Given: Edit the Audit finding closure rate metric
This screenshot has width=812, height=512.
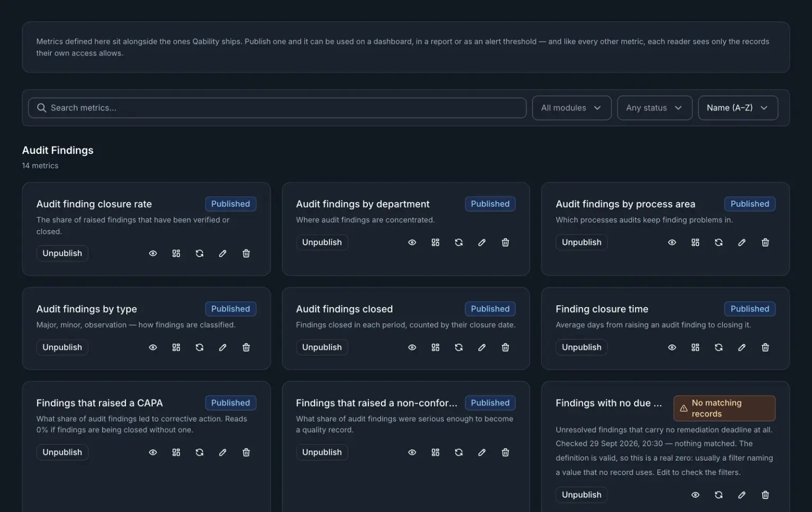Looking at the screenshot, I should 223,253.
